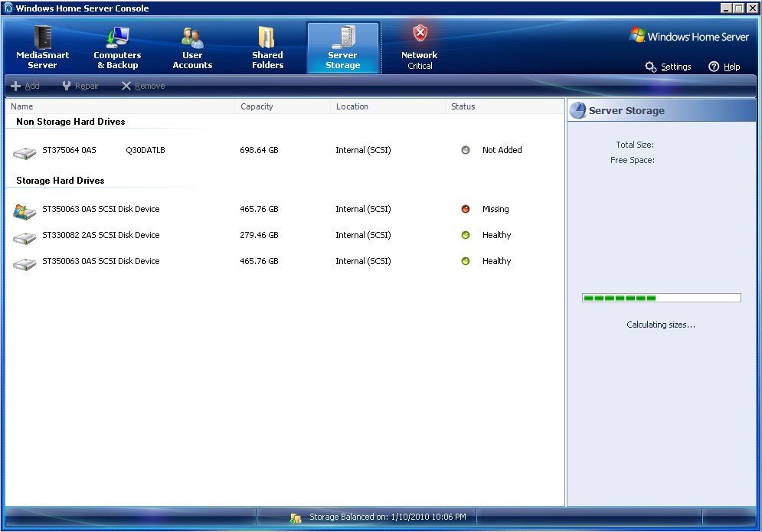Minimize the Windows Home Server Console window
The height and width of the screenshot is (532, 762).
coord(726,8)
